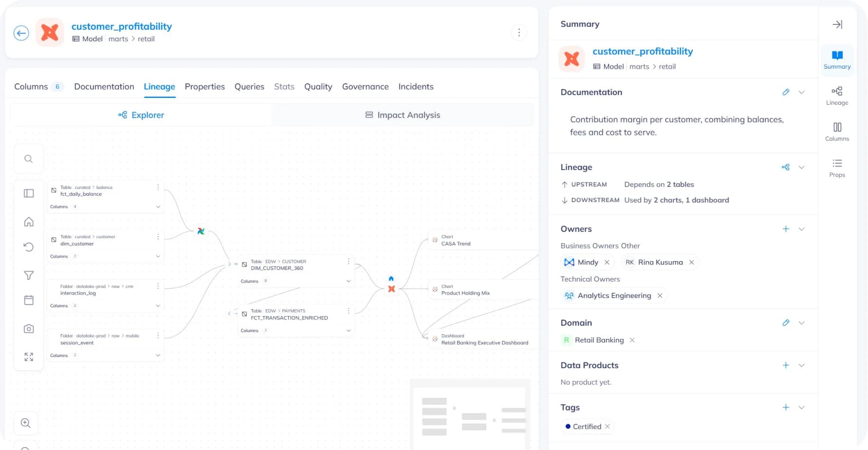
Task: Open the Queries tab
Action: point(249,87)
